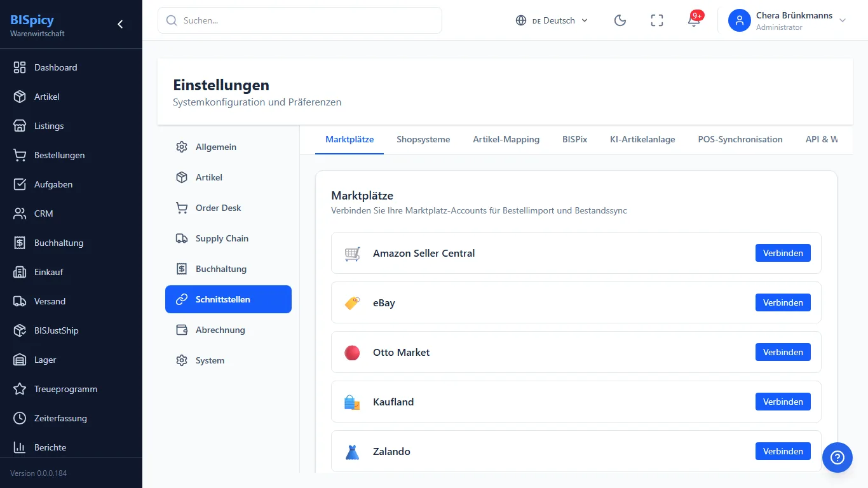Toggle dark mode moon icon
The image size is (868, 488).
(x=620, y=20)
